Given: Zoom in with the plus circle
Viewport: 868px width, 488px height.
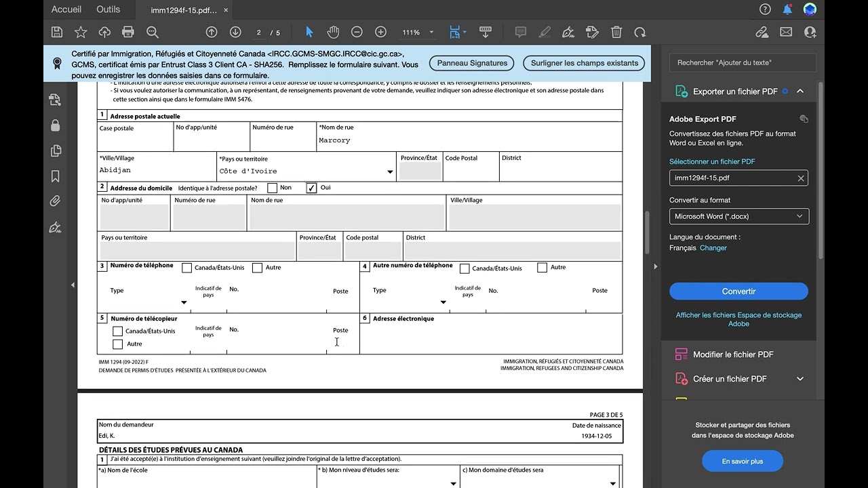Looking at the screenshot, I should point(381,32).
